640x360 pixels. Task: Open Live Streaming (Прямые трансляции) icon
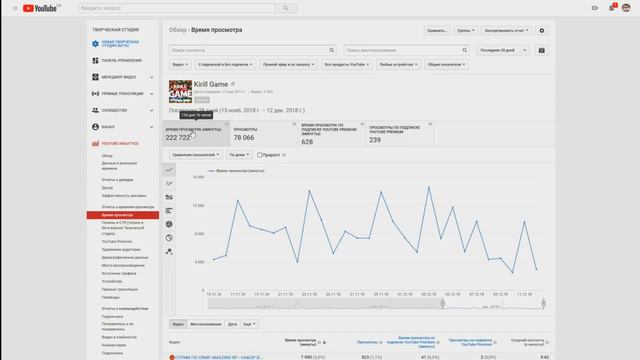[95, 93]
